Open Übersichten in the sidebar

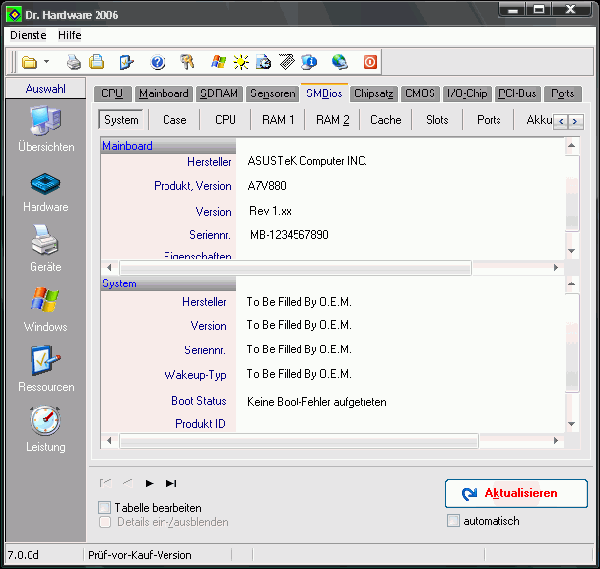(x=46, y=129)
